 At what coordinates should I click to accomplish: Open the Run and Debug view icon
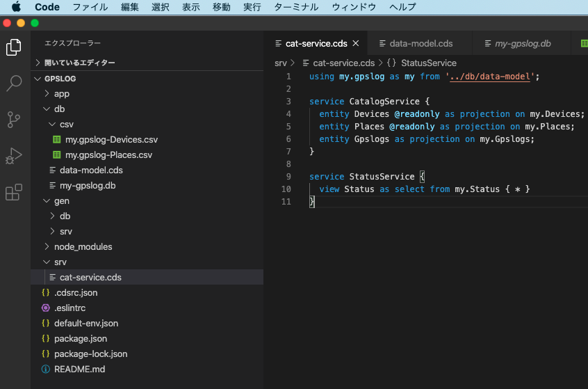point(14,156)
